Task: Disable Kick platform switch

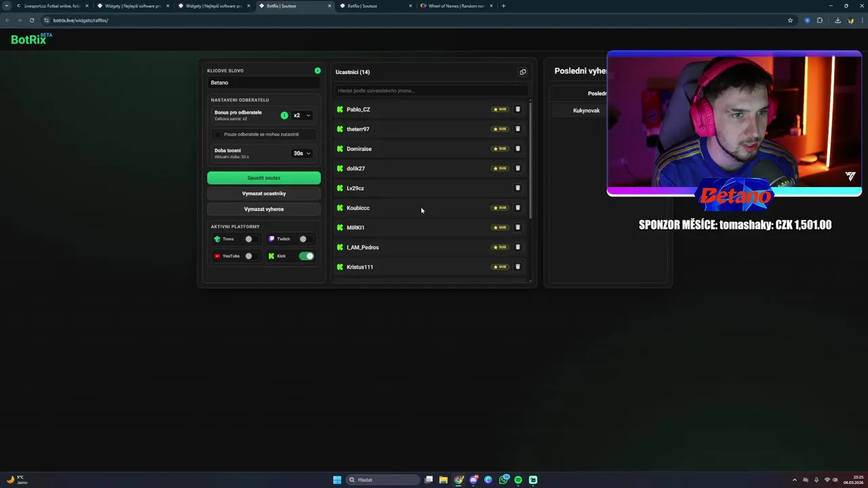Action: [x=307, y=256]
